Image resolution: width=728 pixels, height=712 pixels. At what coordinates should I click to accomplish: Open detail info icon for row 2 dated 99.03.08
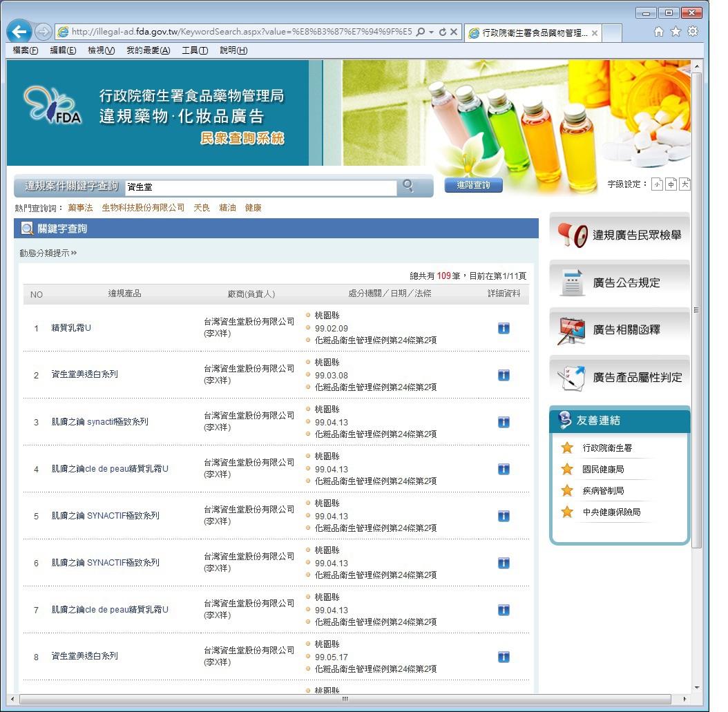[x=504, y=375]
